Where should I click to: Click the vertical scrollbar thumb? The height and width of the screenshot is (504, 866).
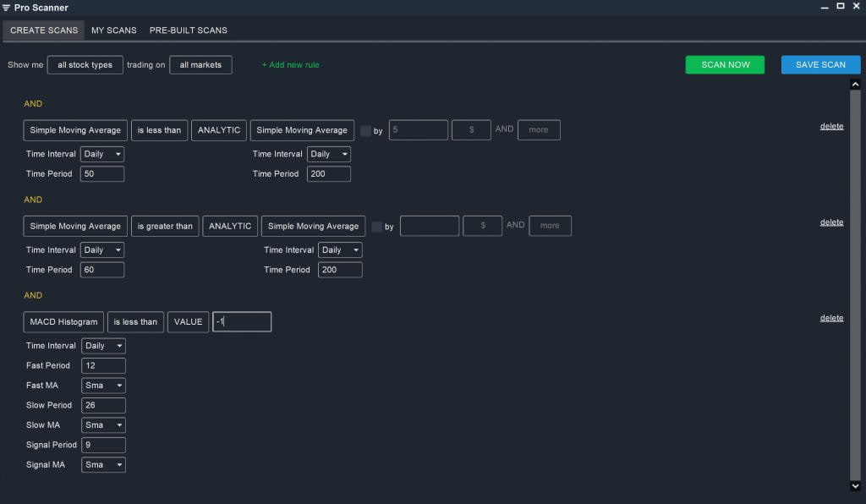[855, 284]
